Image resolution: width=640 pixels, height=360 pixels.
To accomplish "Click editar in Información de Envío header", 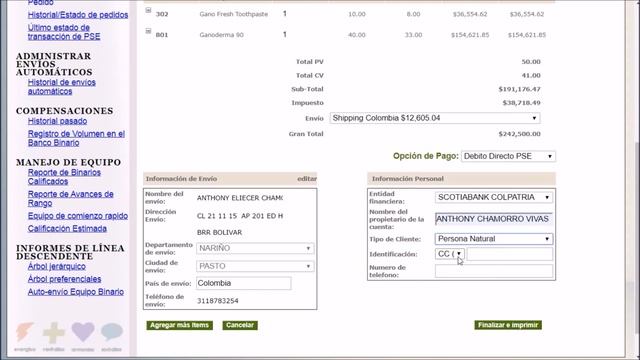I will click(x=307, y=179).
